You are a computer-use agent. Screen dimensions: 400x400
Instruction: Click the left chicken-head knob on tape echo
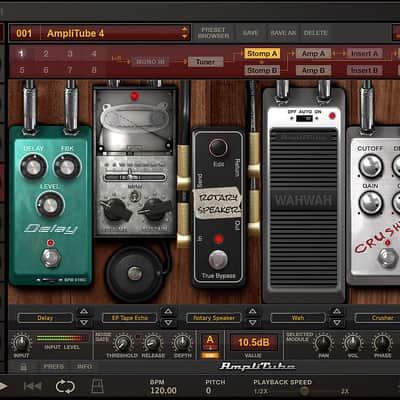pyautogui.click(x=117, y=209)
